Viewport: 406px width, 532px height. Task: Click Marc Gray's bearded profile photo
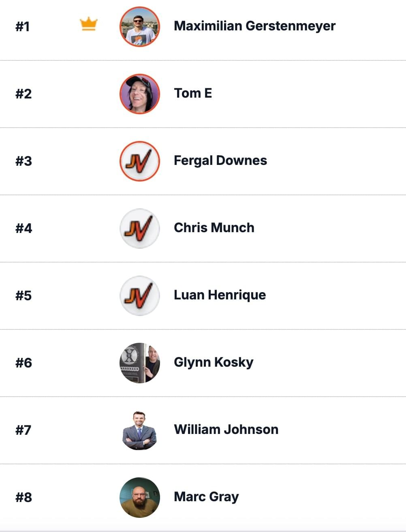[140, 498]
